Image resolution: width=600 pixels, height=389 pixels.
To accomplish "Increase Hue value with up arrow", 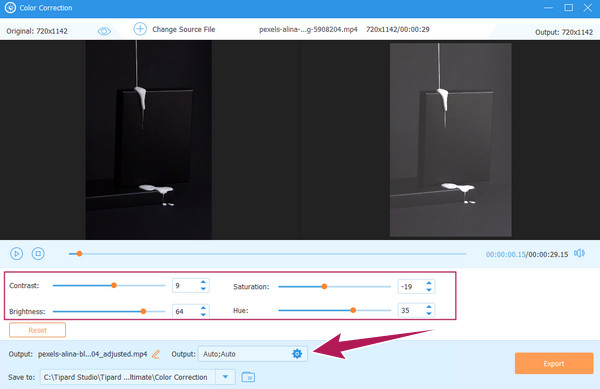I will click(x=429, y=307).
